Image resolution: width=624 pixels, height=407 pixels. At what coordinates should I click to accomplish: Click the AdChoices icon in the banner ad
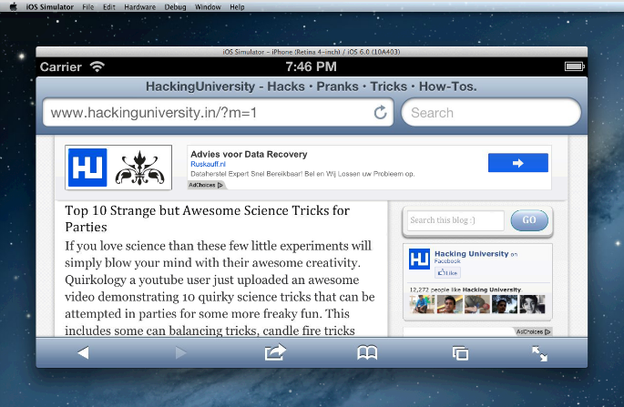(220, 185)
